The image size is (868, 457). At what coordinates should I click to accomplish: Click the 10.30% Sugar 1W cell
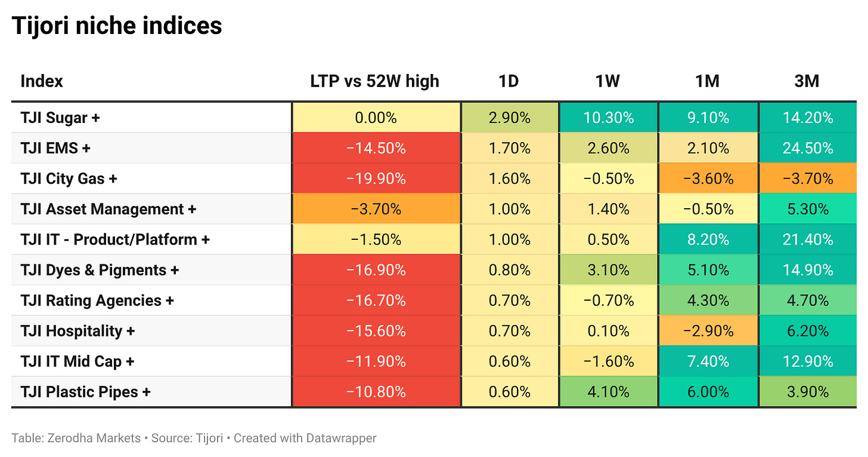(609, 118)
